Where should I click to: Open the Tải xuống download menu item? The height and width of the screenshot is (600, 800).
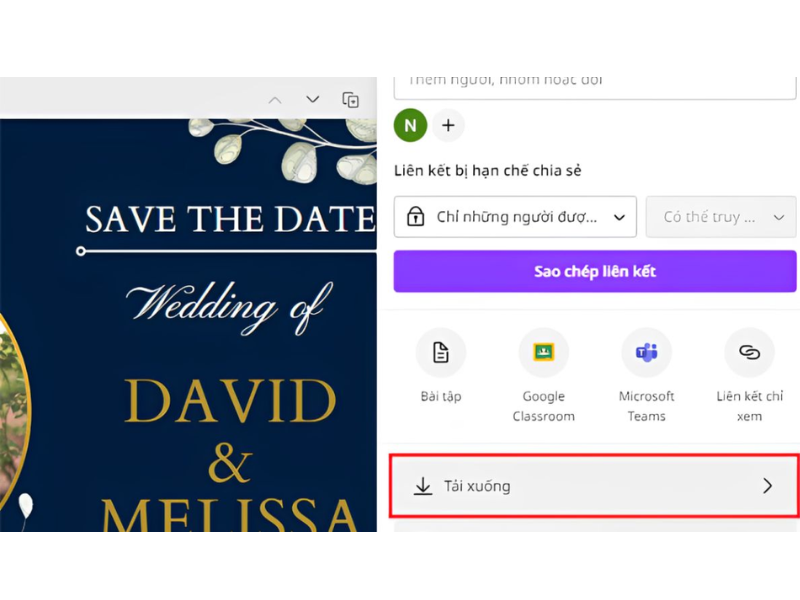click(x=594, y=486)
